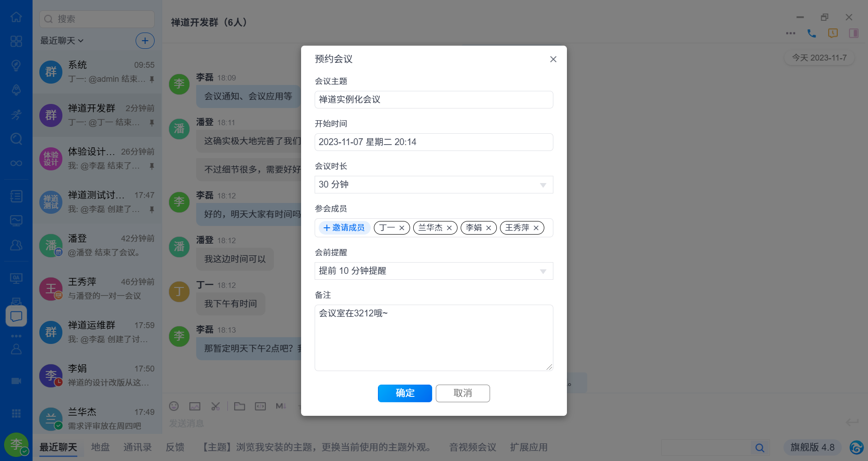The height and width of the screenshot is (461, 868).
Task: Click the scissors screenshot icon
Action: pyautogui.click(x=216, y=406)
